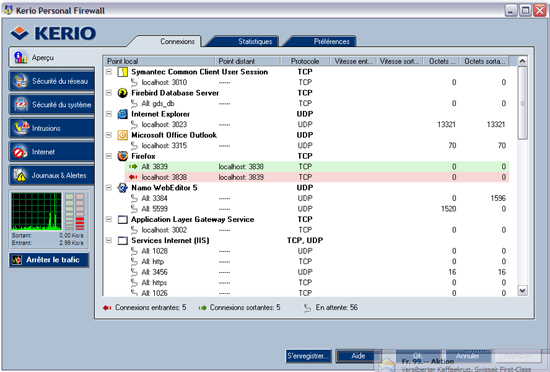Open the Internet sidebar section
The image size is (550, 372).
pos(52,152)
